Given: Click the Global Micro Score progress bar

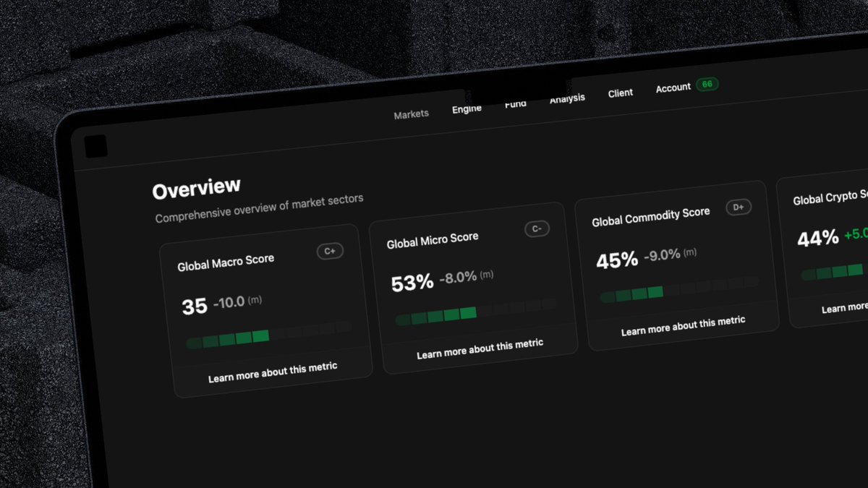Looking at the screenshot, I should [476, 312].
